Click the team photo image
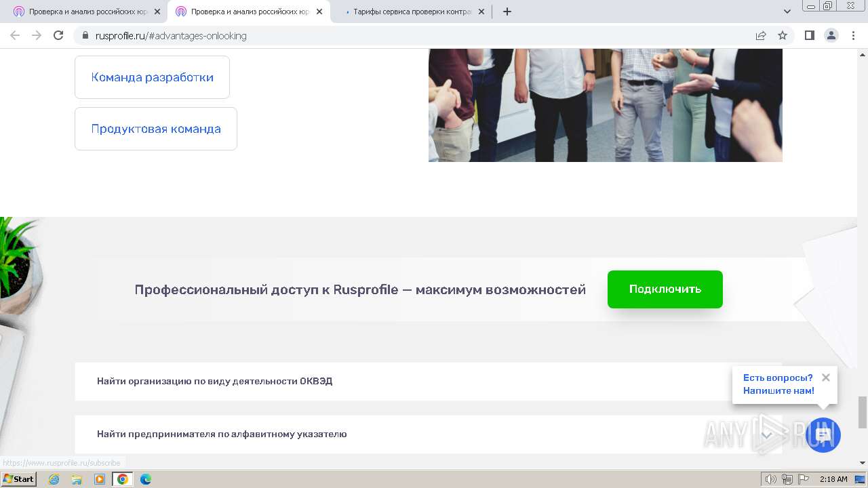868x488 pixels. (606, 105)
